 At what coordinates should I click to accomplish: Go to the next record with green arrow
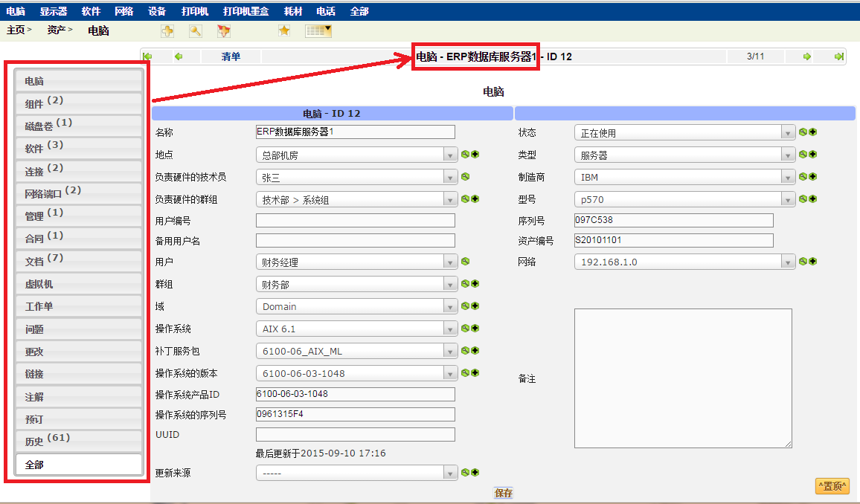tap(807, 56)
